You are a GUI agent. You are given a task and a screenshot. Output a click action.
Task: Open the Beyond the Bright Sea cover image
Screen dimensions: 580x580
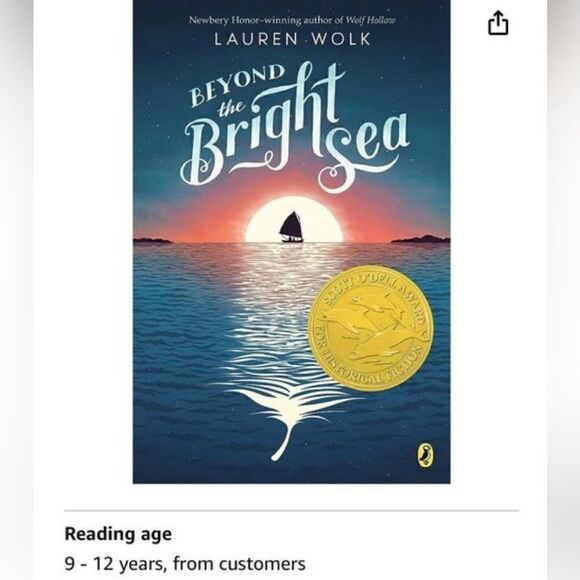(x=291, y=242)
